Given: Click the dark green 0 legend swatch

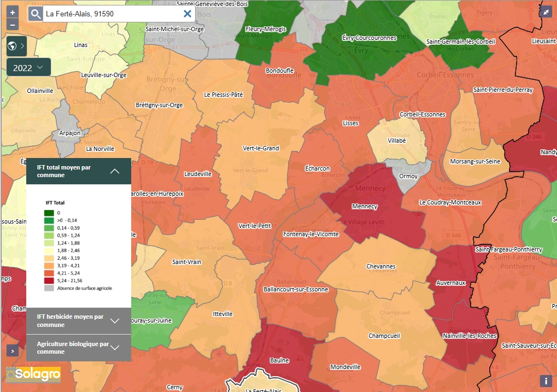Looking at the screenshot, I should (49, 213).
